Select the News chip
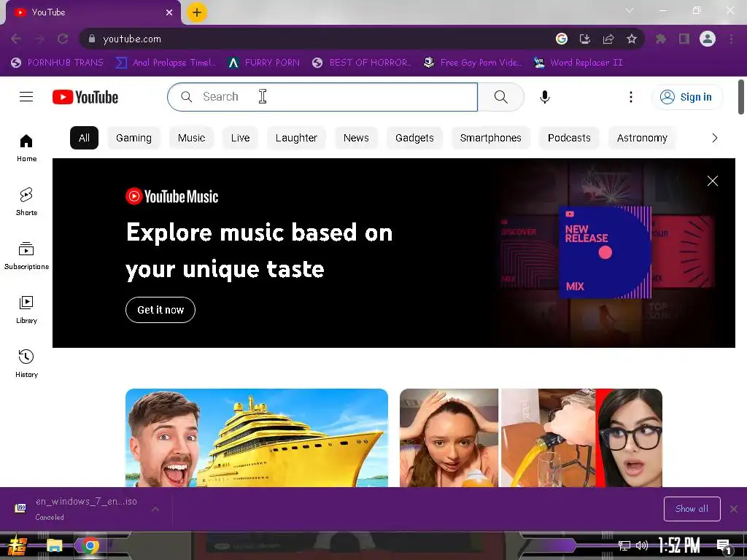 [x=356, y=138]
